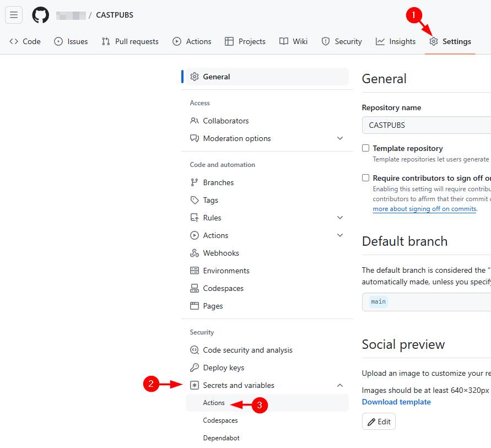Collapse the Secrets and variables section
Viewport: 491px width, 448px height.
[x=340, y=385]
